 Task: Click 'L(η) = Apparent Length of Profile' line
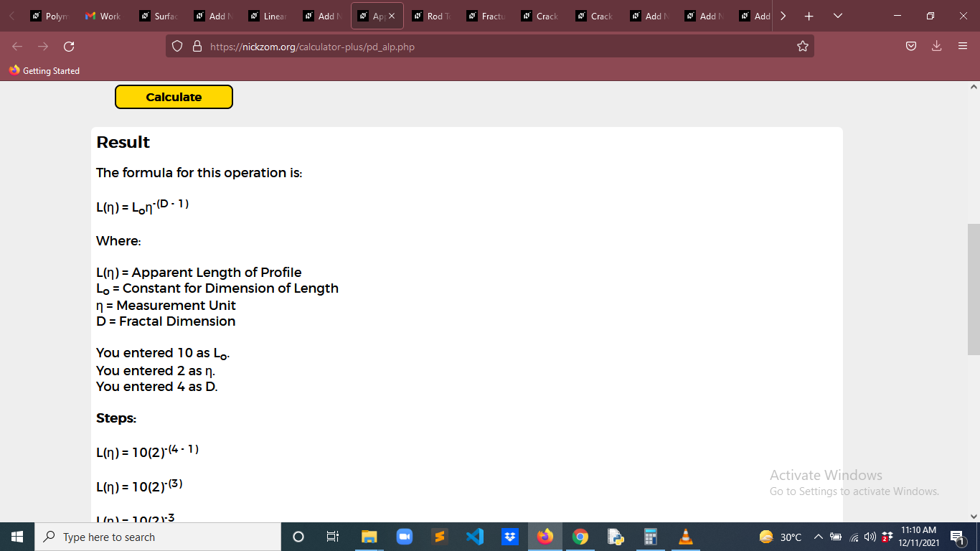coord(199,273)
